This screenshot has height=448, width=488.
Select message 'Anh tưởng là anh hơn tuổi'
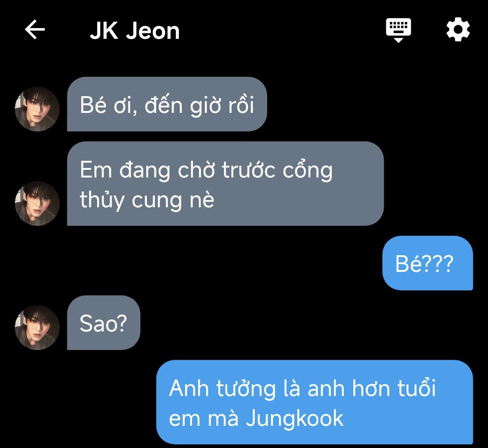coord(314,402)
